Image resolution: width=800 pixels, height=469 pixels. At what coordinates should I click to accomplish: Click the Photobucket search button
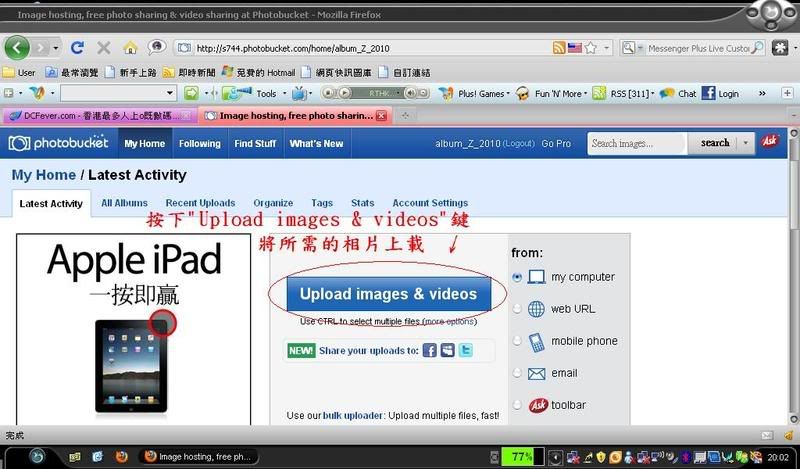(x=714, y=143)
